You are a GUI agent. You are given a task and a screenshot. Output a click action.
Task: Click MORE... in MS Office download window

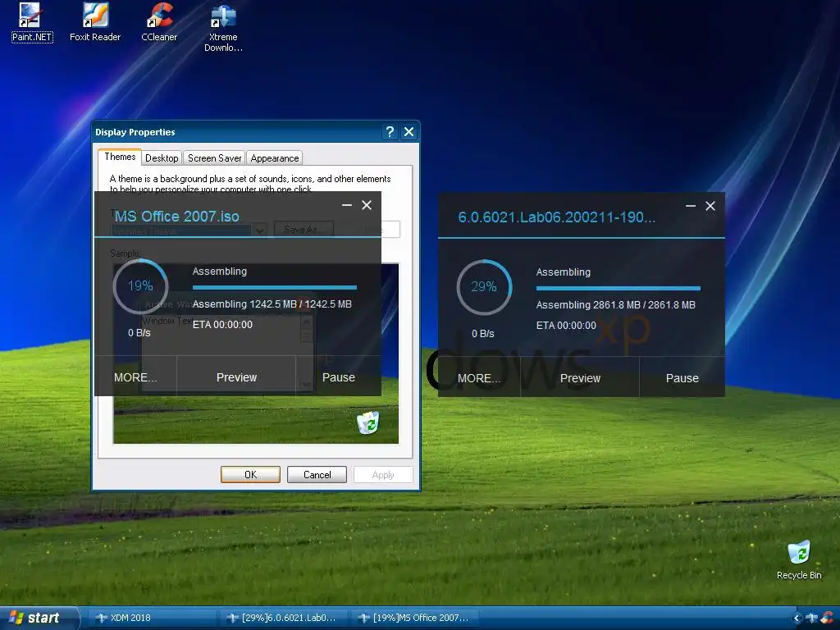135,377
